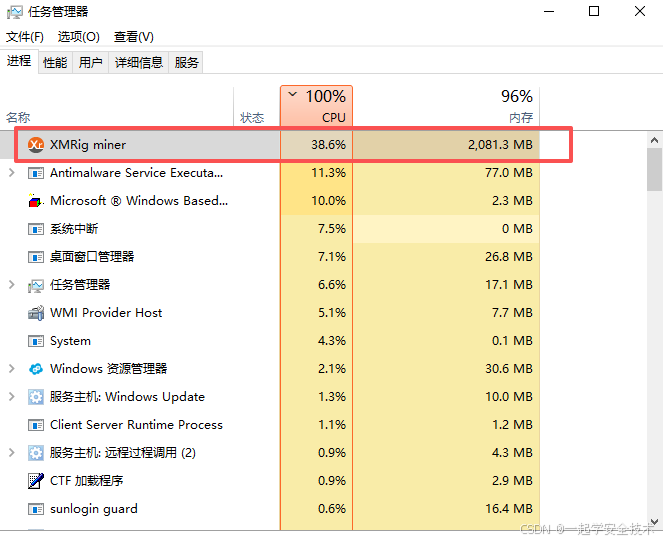Click the 5.1% CPU value
The height and width of the screenshot is (543, 663).
pos(332,313)
